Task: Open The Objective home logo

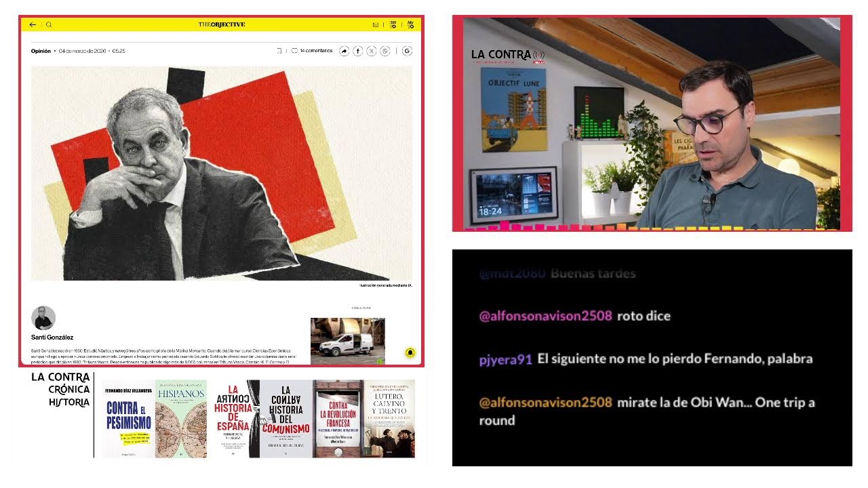Action: [x=222, y=24]
